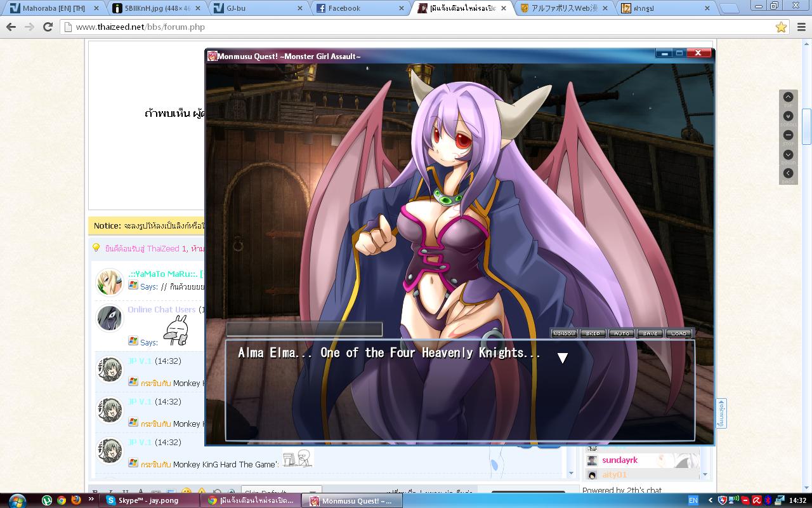Image resolution: width=812 pixels, height=508 pixels.
Task: Close the GJ-bu tab
Action: (x=299, y=8)
